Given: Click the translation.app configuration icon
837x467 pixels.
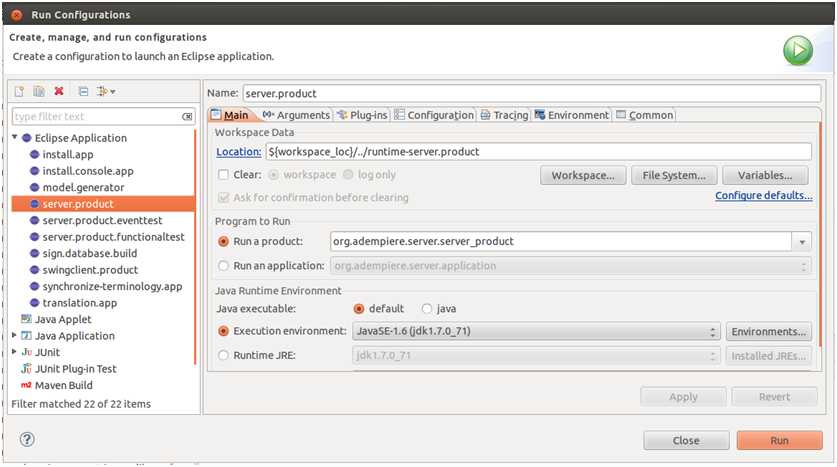Looking at the screenshot, I should tap(35, 303).
